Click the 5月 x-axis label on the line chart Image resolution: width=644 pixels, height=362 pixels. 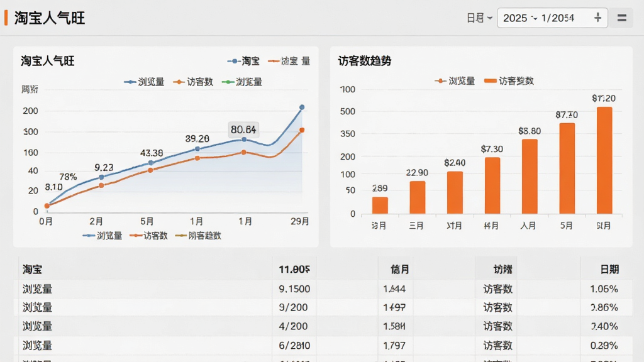(147, 222)
